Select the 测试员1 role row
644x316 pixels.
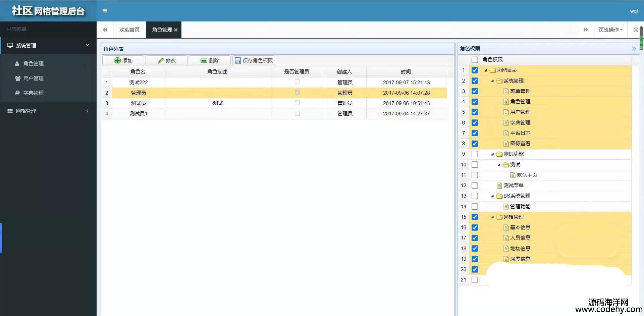(x=274, y=113)
